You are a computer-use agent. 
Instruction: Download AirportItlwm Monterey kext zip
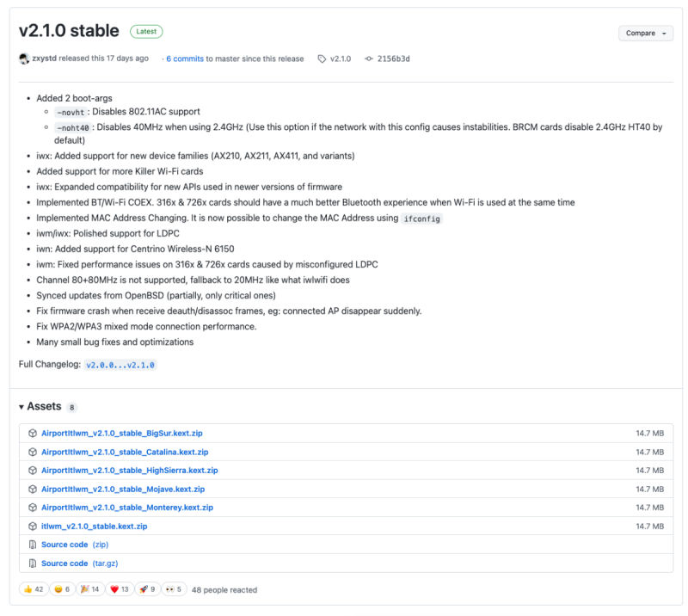pos(126,508)
